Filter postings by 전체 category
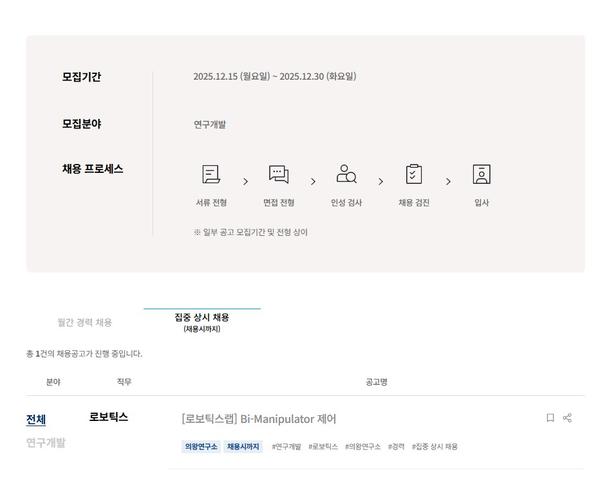Viewport: 600px width, 493px height. (36, 420)
